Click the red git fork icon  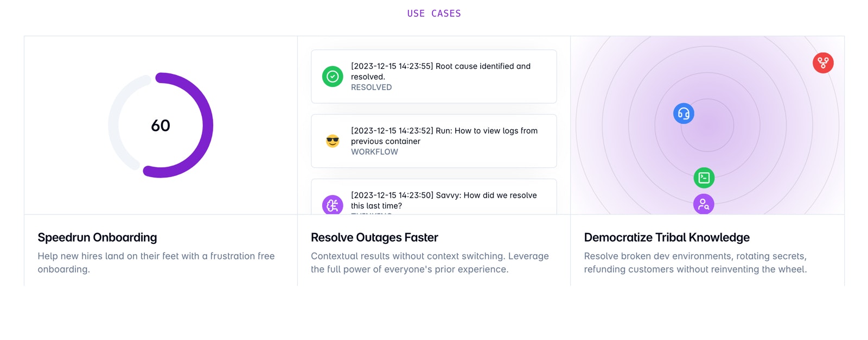point(823,62)
